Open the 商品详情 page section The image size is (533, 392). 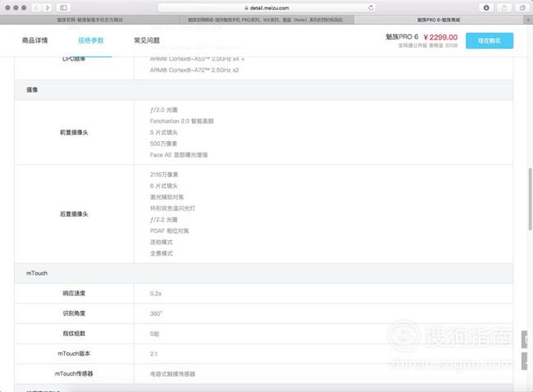[34, 40]
